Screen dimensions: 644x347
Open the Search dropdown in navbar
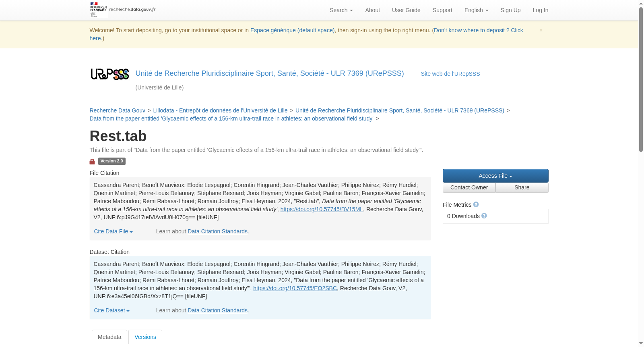click(x=341, y=10)
